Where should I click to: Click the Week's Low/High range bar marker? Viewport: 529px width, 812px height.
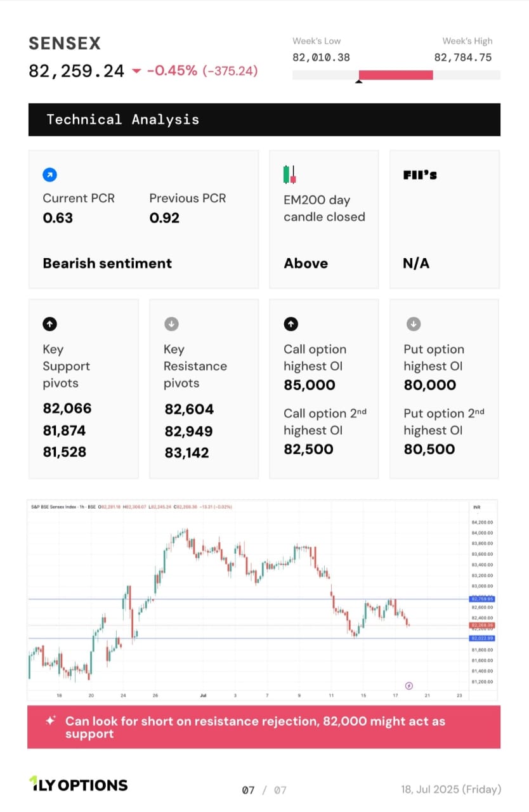pos(359,81)
